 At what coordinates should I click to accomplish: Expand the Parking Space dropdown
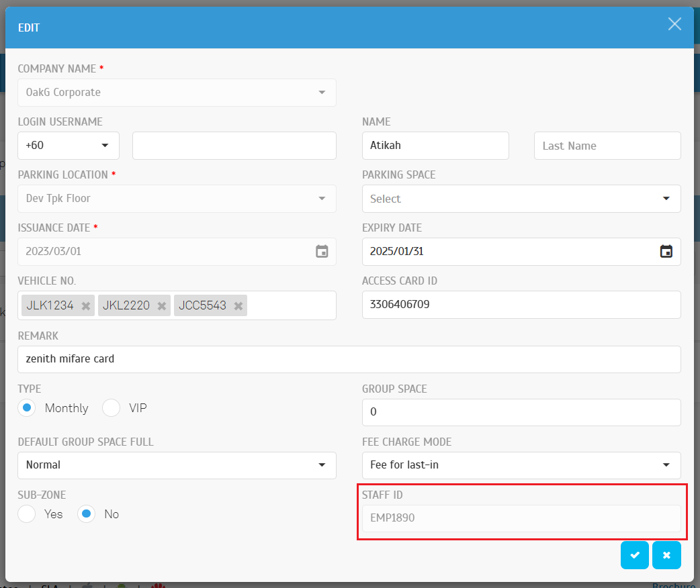tap(521, 199)
